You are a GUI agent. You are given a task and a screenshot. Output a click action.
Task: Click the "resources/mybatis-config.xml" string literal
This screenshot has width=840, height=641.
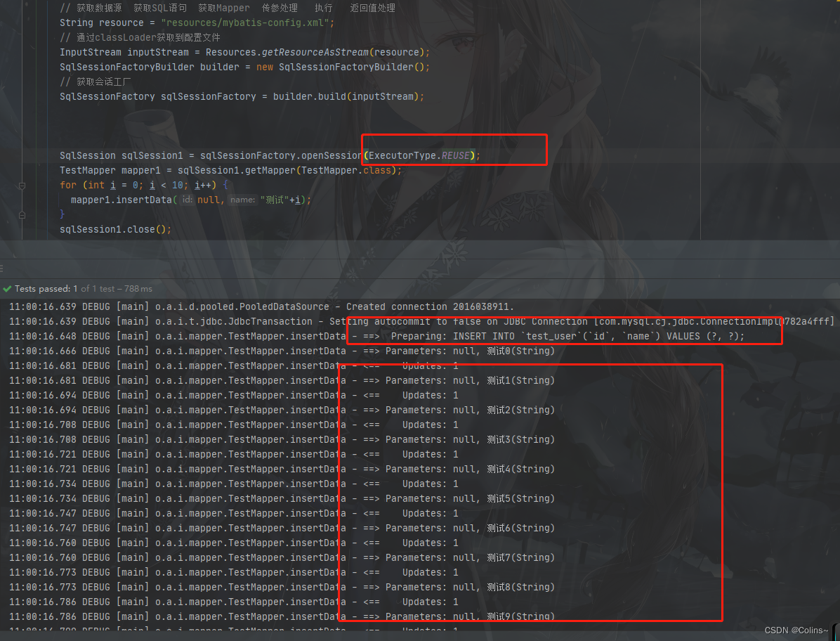(245, 22)
